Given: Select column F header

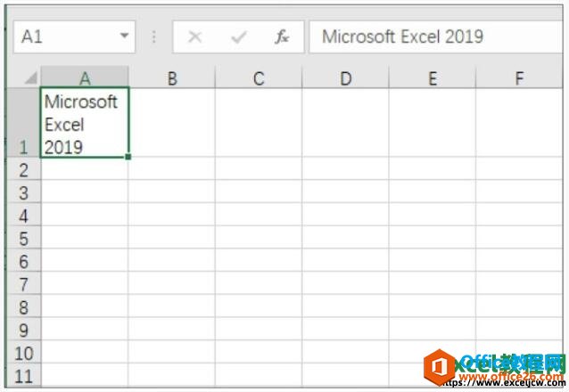Looking at the screenshot, I should tap(519, 78).
